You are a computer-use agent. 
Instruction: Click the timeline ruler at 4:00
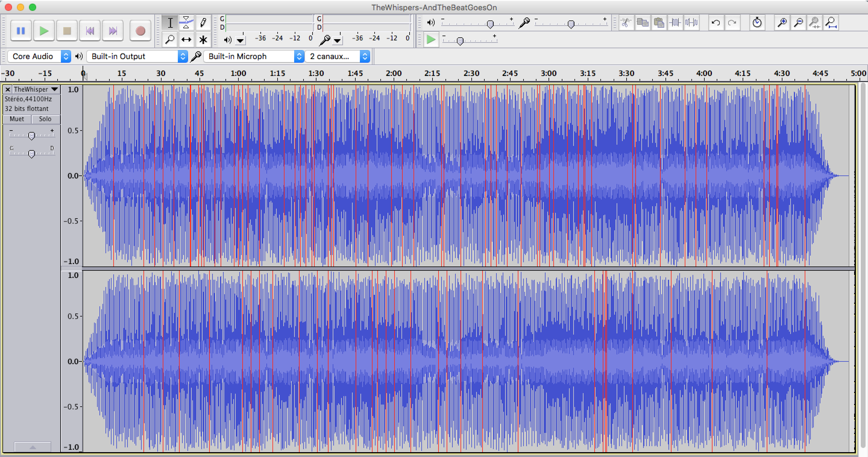coord(704,74)
